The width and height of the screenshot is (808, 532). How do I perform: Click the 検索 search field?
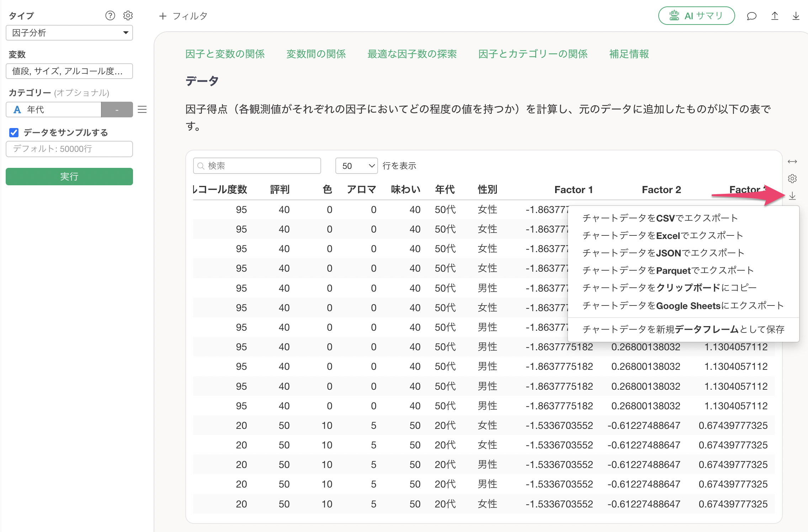257,166
